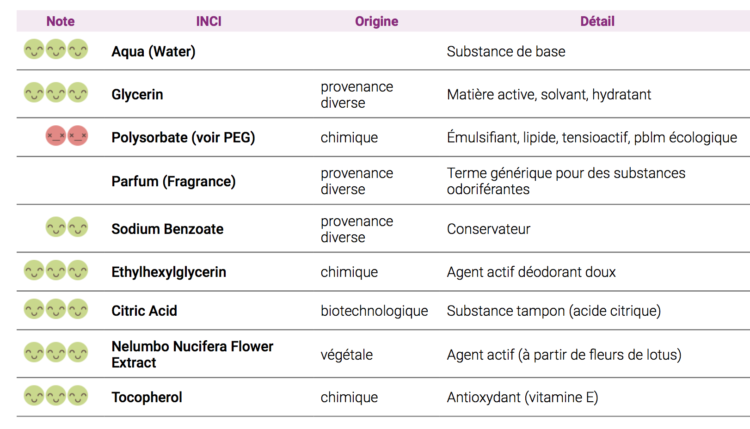Screen dimensions: 750x429
Task: Click the red sad faces beside Polysorbate
Action: 67,137
